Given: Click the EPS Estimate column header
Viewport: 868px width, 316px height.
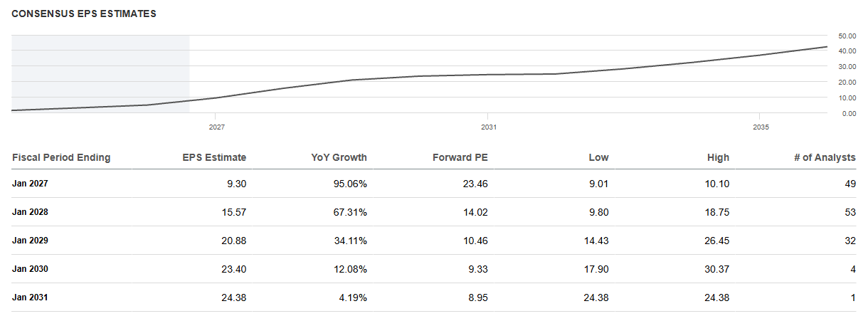Looking at the screenshot, I should 215,157.
